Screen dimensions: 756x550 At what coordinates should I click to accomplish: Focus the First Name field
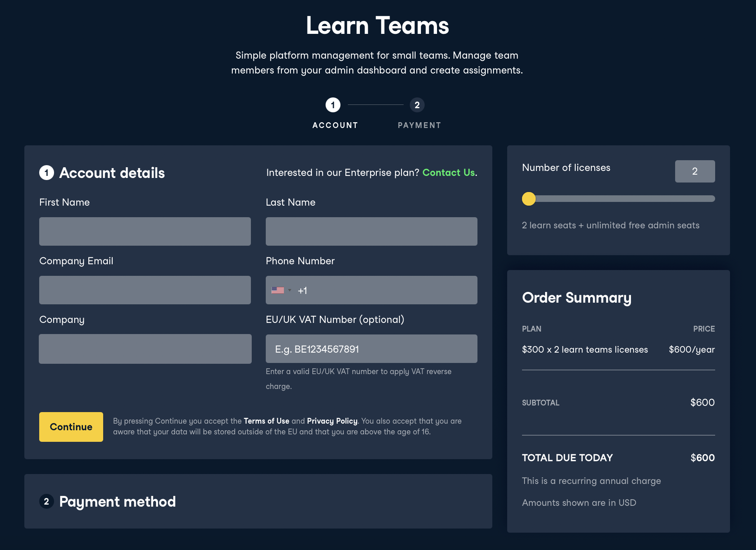[145, 231]
